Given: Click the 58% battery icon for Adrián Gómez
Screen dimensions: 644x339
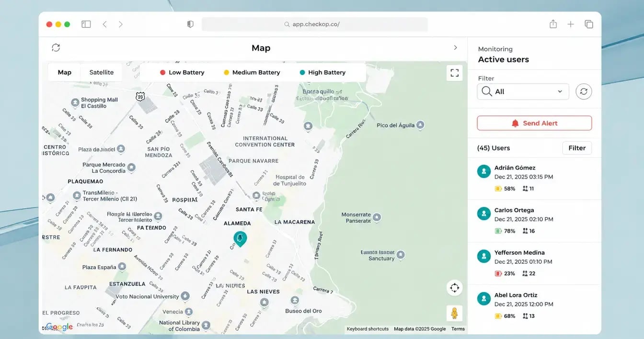Looking at the screenshot, I should click(x=498, y=189).
